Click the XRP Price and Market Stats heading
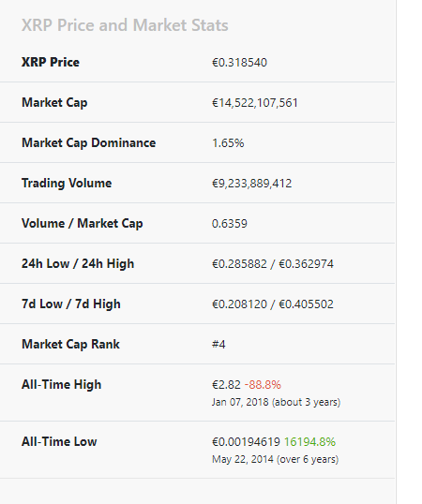 pos(125,25)
